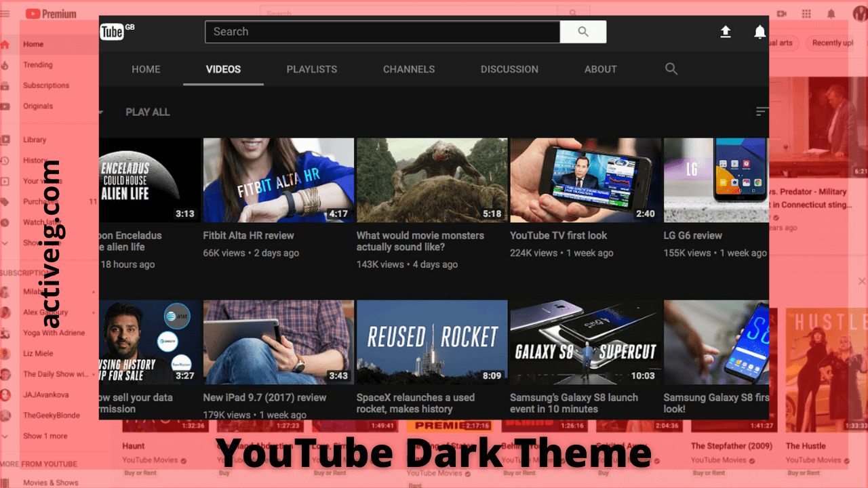Click the YouTube Premium logo
The height and width of the screenshot is (488, 868).
51,14
